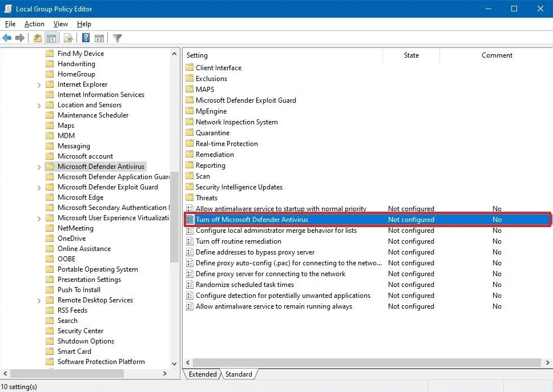The width and height of the screenshot is (553, 392).
Task: Click the MpEngine folder icon
Action: click(x=189, y=111)
